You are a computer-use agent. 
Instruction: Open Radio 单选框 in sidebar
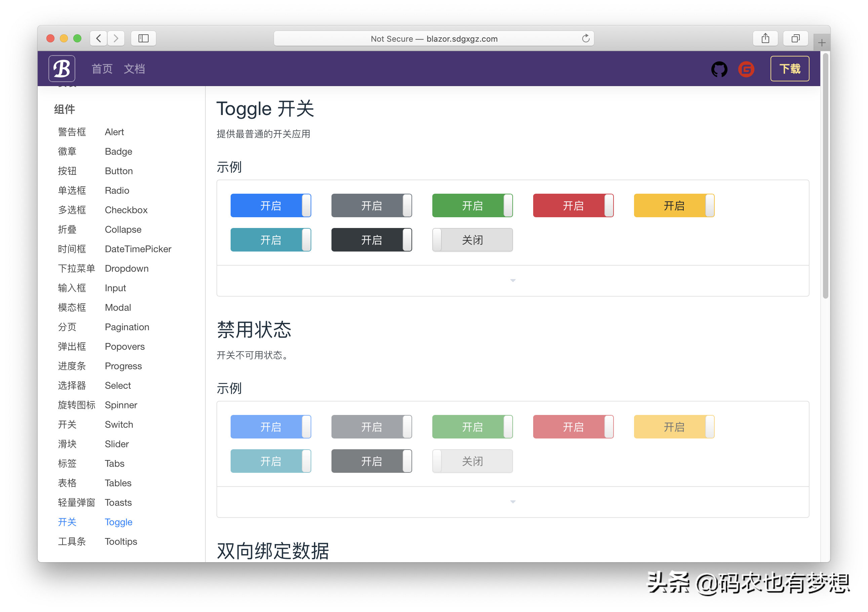click(x=93, y=190)
